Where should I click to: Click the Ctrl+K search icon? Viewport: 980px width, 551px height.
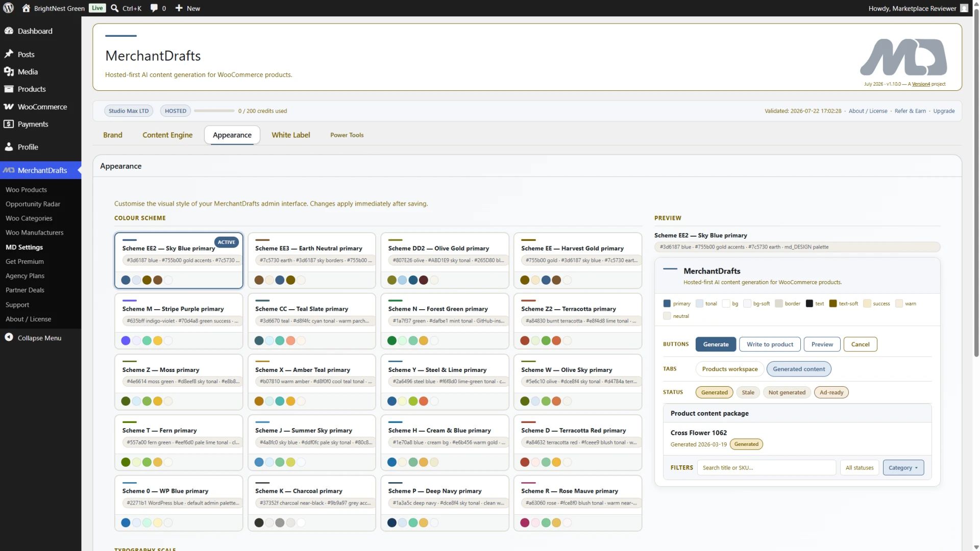pyautogui.click(x=115, y=8)
